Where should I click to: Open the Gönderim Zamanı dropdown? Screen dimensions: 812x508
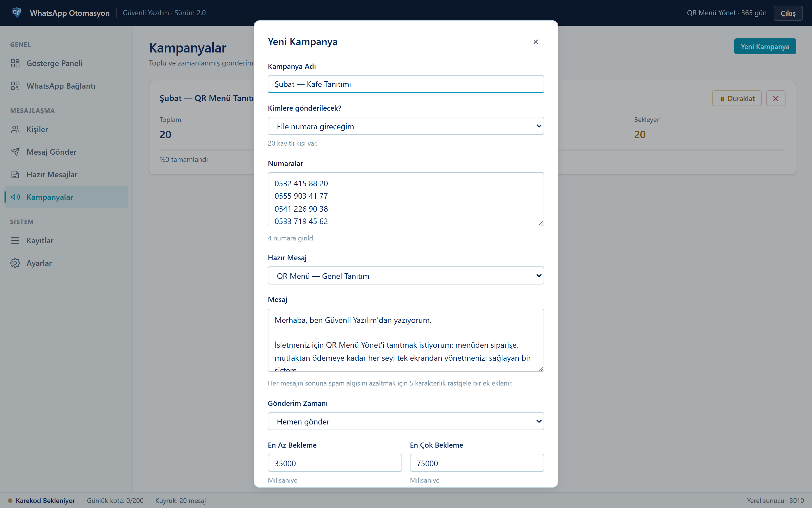tap(406, 421)
